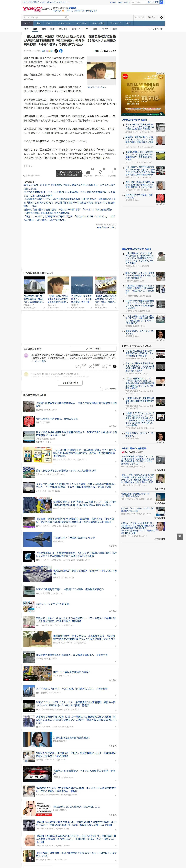This screenshot has height=868, width=186.
Task: Open the 国際 category
Action: [44, 29]
